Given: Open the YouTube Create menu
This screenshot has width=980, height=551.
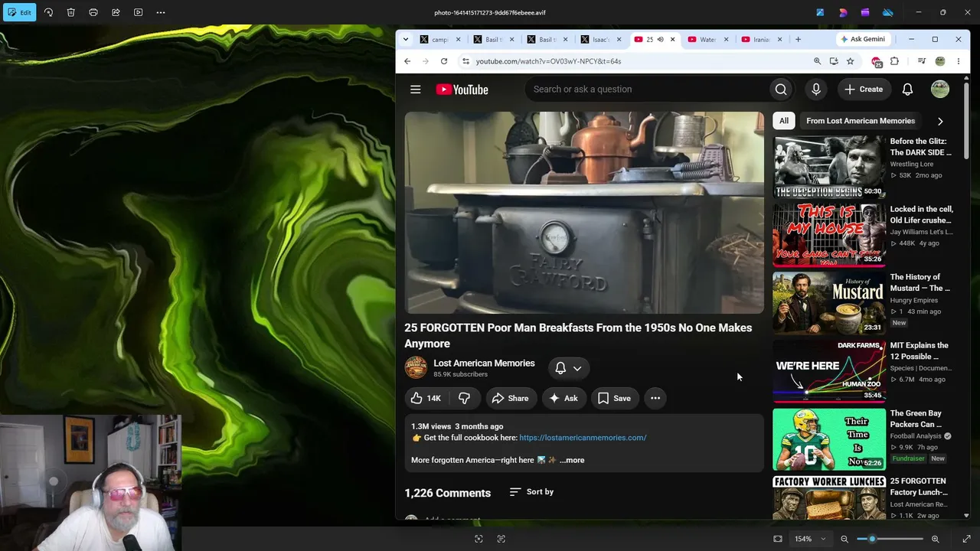Looking at the screenshot, I should tap(864, 90).
